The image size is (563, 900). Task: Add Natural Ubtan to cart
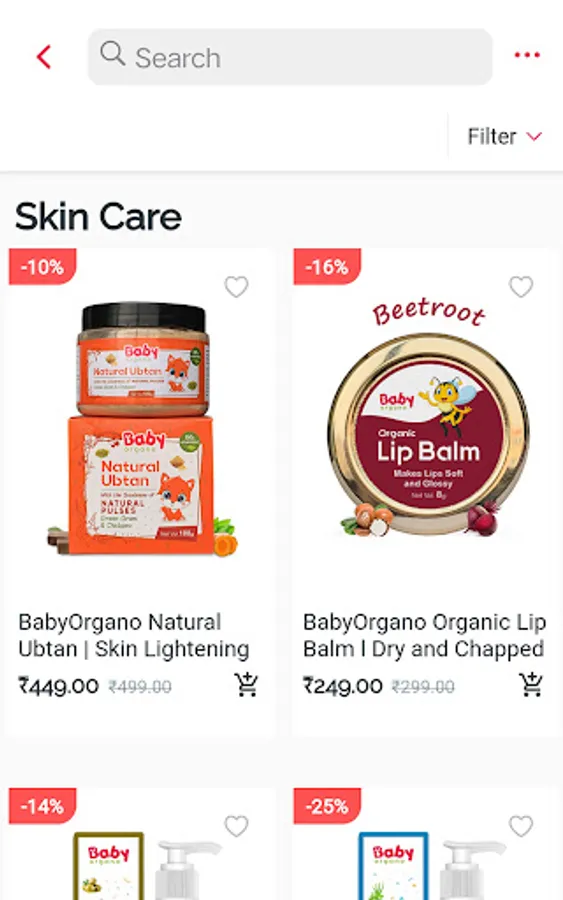point(246,684)
